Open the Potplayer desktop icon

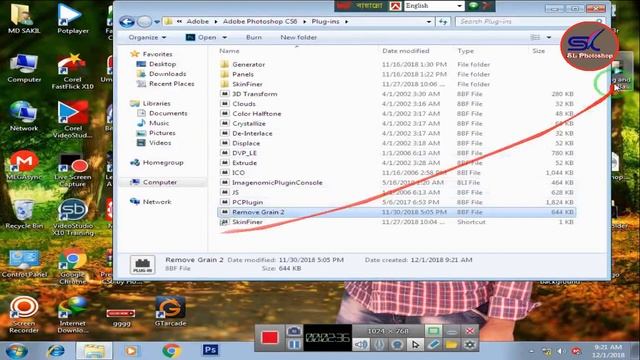[x=72, y=19]
